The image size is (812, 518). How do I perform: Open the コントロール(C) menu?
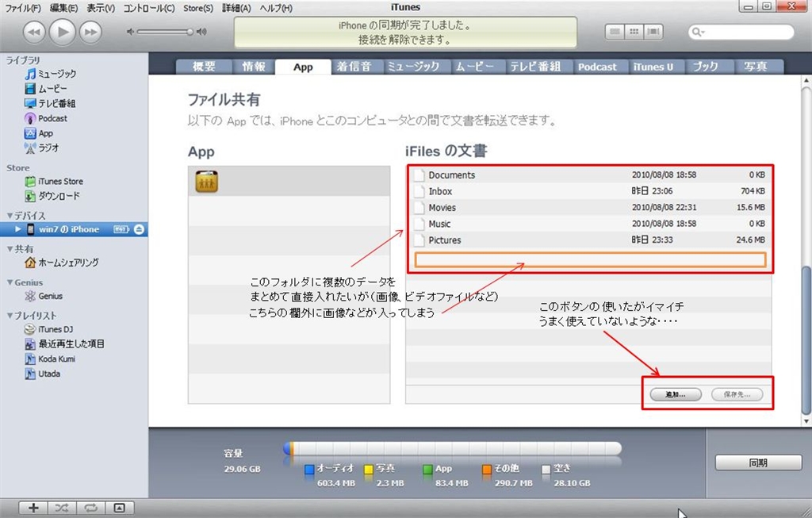(x=148, y=8)
